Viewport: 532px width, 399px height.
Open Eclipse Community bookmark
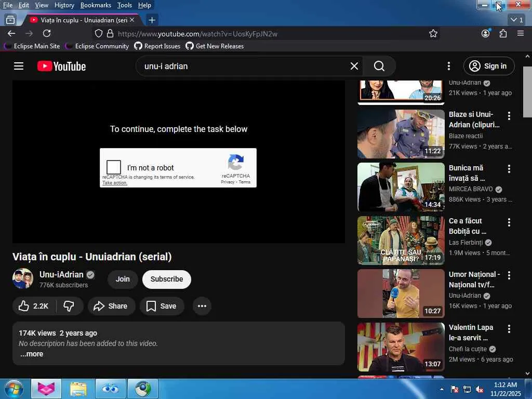point(98,46)
